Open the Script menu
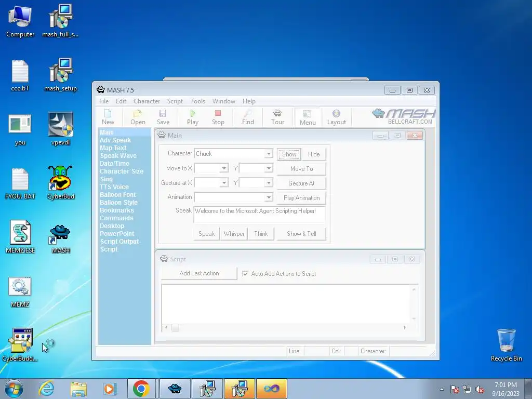The height and width of the screenshot is (399, 532). pyautogui.click(x=175, y=101)
